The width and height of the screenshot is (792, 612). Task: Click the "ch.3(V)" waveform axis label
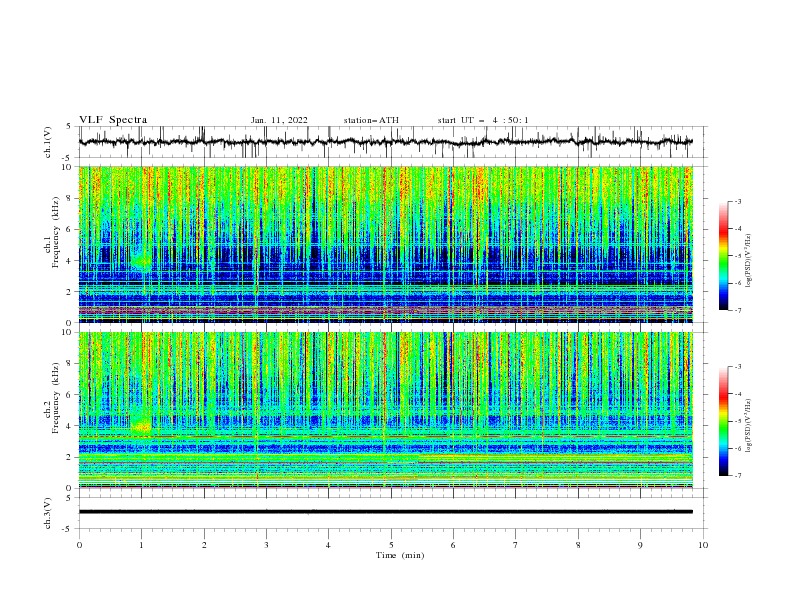pyautogui.click(x=47, y=513)
